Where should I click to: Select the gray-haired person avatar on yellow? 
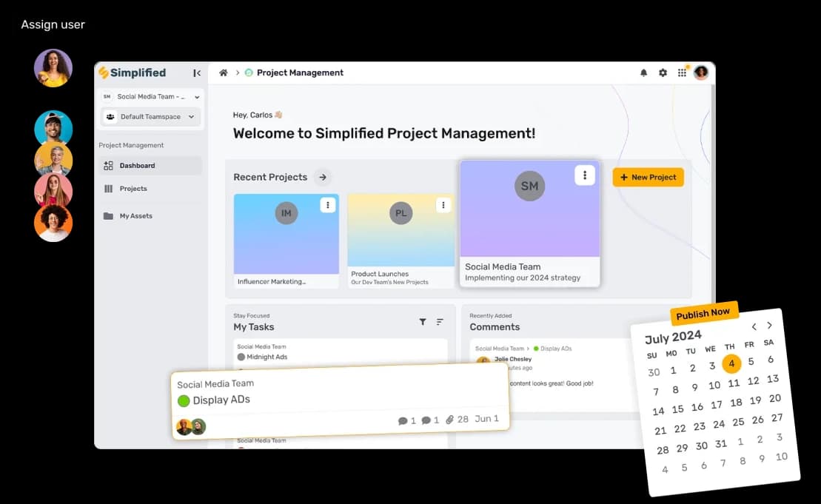point(53,158)
